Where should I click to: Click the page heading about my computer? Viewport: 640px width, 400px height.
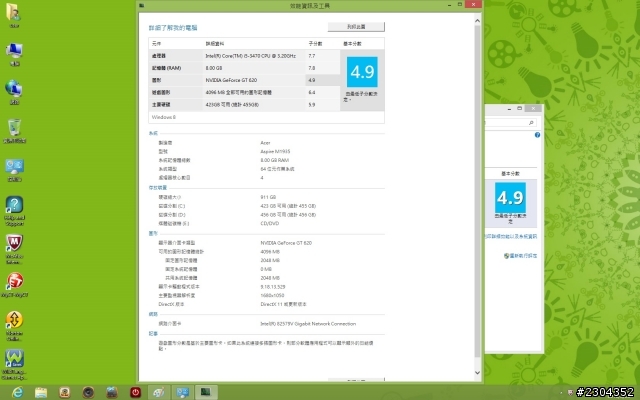click(173, 28)
